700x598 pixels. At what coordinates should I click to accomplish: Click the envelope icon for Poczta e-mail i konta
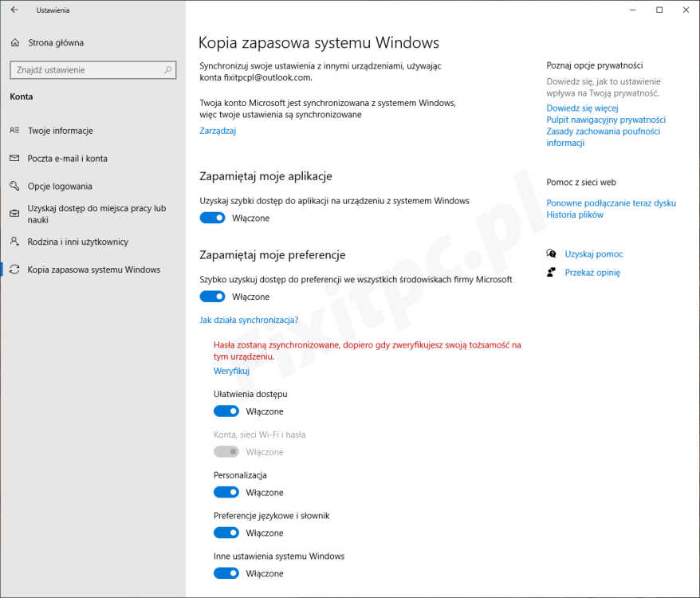pyautogui.click(x=14, y=159)
